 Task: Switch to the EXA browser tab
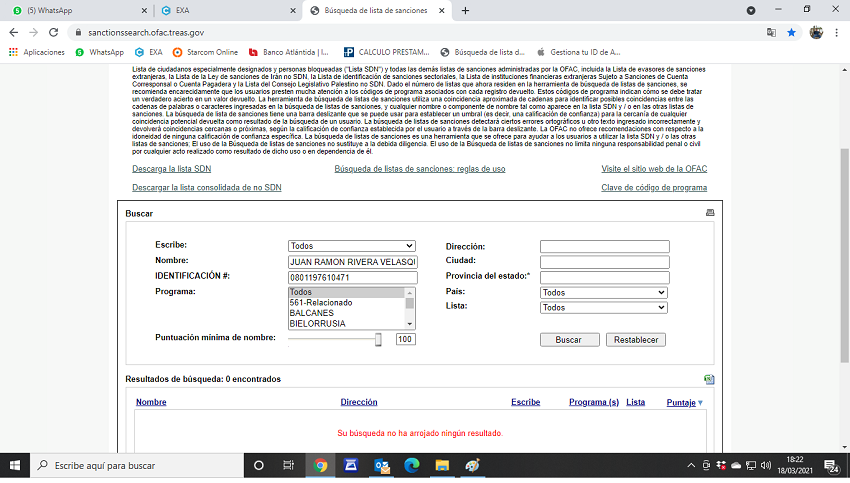[x=226, y=10]
